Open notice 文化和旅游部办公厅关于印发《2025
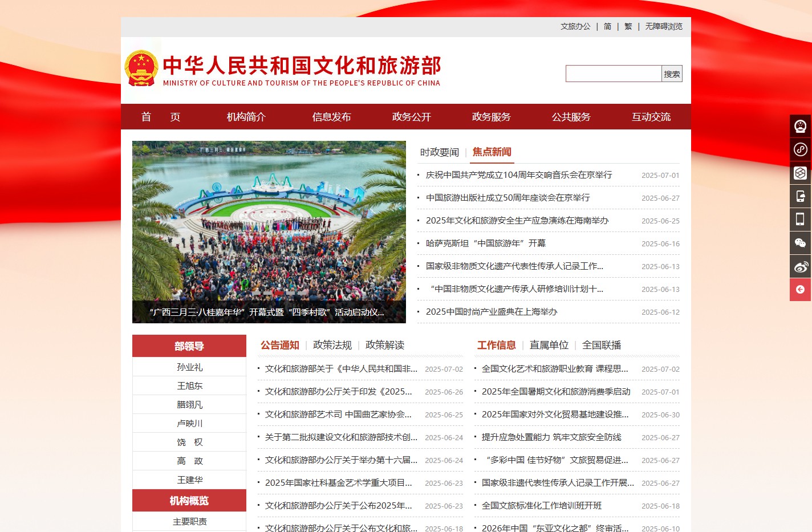812x532 pixels. click(x=339, y=392)
